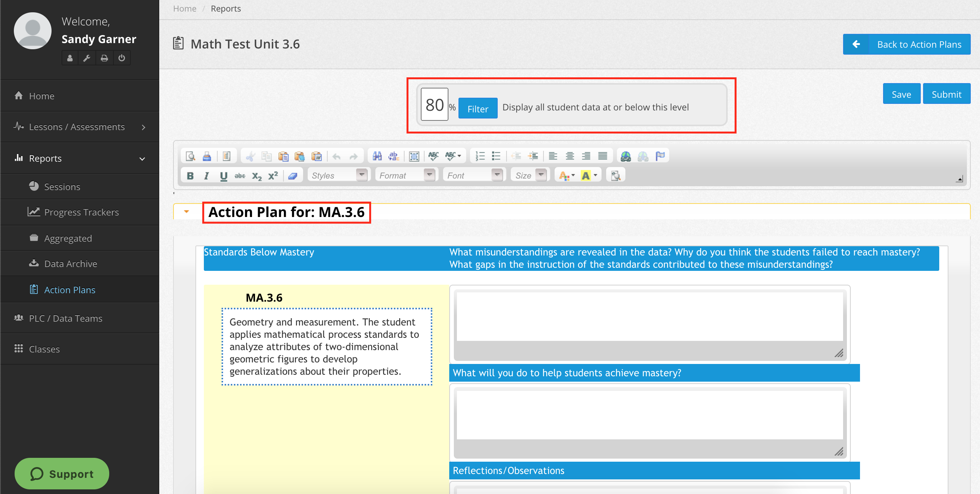Open Progress Trackers in sidebar

81,212
